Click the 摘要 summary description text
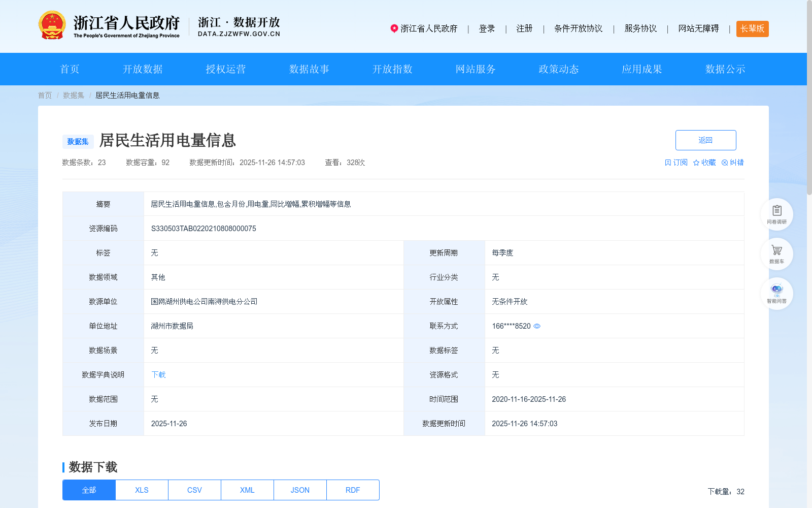Viewport: 812px width, 508px height. (251, 204)
